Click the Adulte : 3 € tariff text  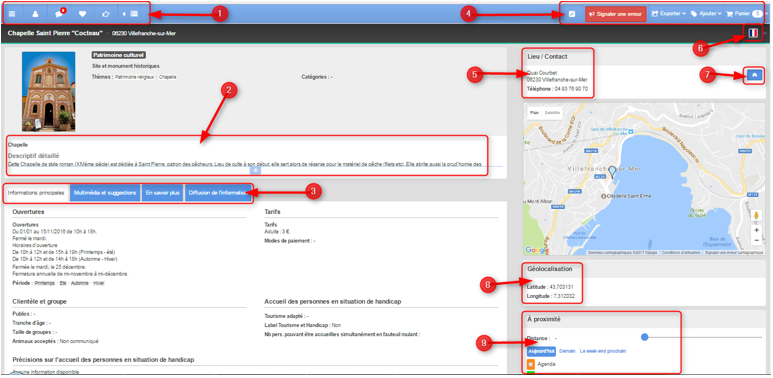coord(278,231)
